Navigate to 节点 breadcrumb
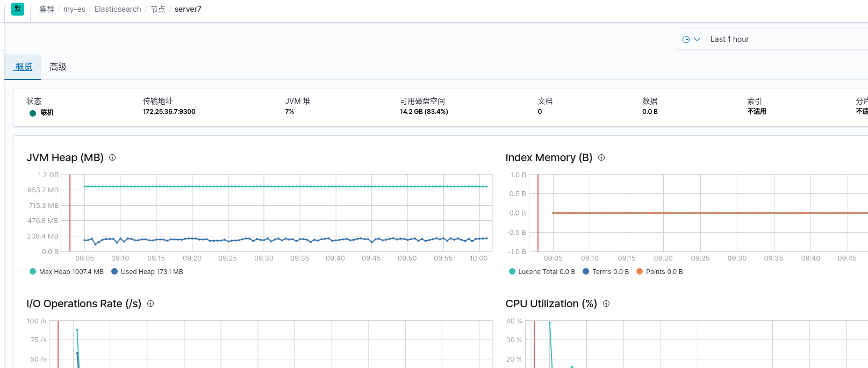The width and height of the screenshot is (868, 368). point(158,9)
